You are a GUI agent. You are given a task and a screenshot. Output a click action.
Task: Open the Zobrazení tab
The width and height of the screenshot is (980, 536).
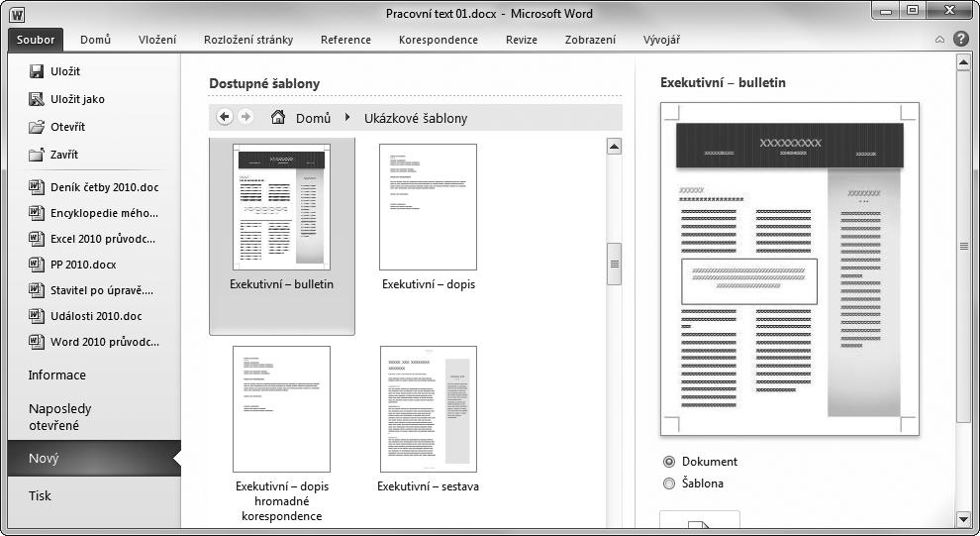click(x=590, y=40)
